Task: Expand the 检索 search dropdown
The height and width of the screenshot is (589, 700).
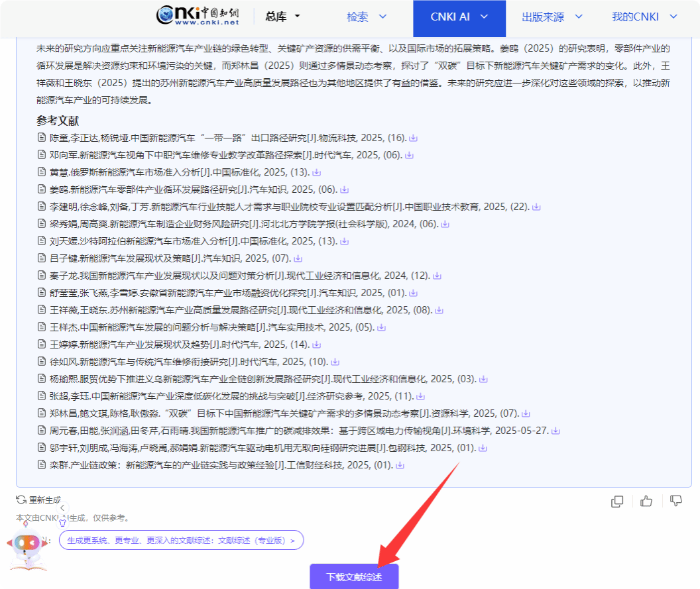Action: click(x=367, y=17)
